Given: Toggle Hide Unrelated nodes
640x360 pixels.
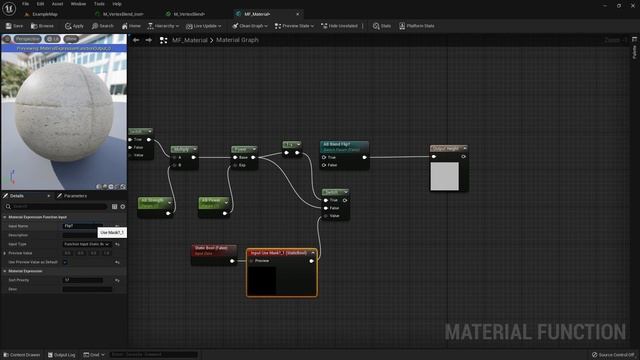Looking at the screenshot, I should point(339,26).
